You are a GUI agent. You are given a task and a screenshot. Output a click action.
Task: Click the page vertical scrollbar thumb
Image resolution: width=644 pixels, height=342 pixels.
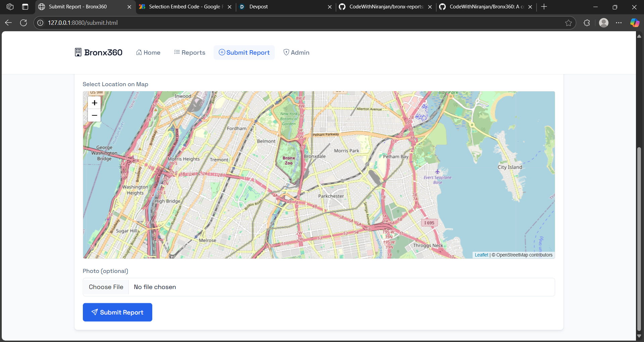click(x=639, y=239)
